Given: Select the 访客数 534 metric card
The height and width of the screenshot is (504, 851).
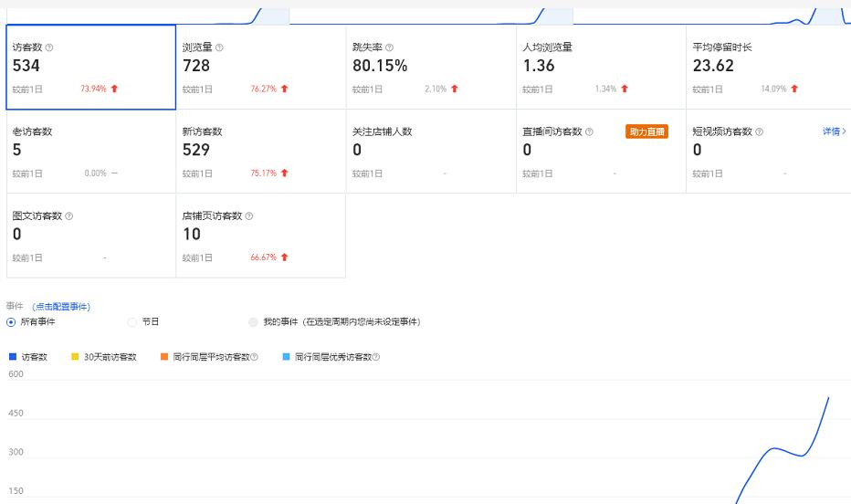Looking at the screenshot, I should coord(90,68).
